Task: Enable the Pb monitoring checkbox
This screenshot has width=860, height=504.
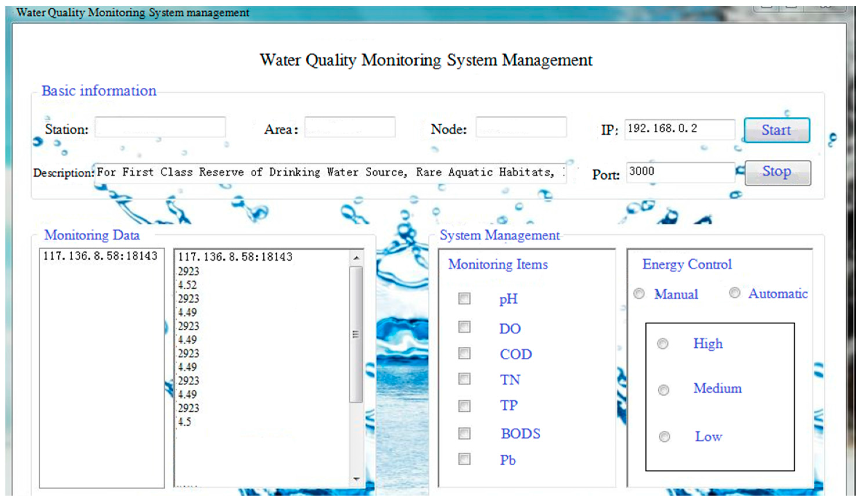Action: 464,459
